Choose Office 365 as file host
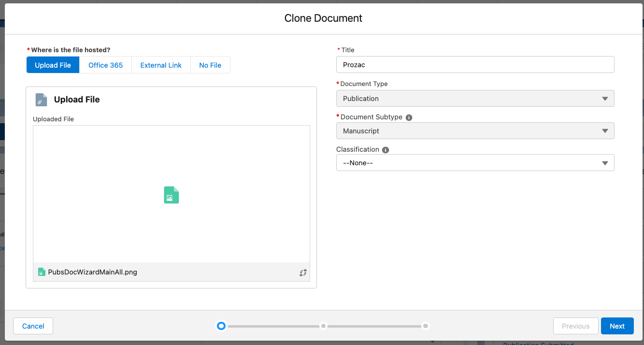This screenshot has width=644, height=345. (x=105, y=65)
